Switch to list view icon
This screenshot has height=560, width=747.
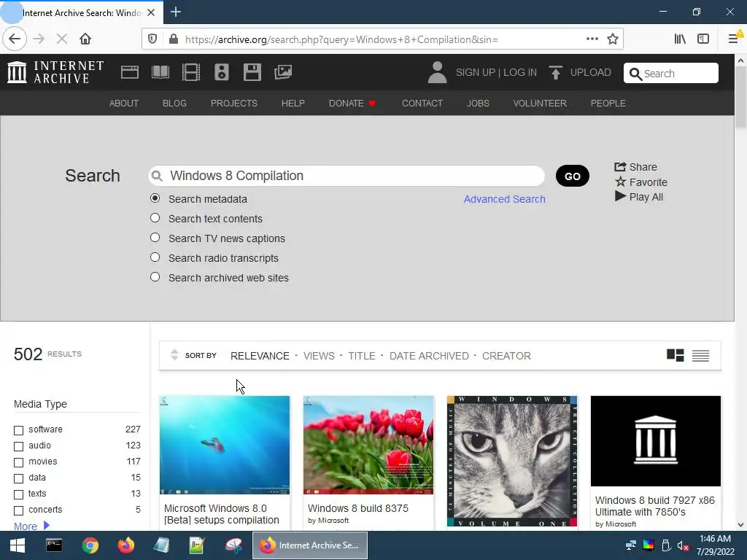(x=700, y=356)
